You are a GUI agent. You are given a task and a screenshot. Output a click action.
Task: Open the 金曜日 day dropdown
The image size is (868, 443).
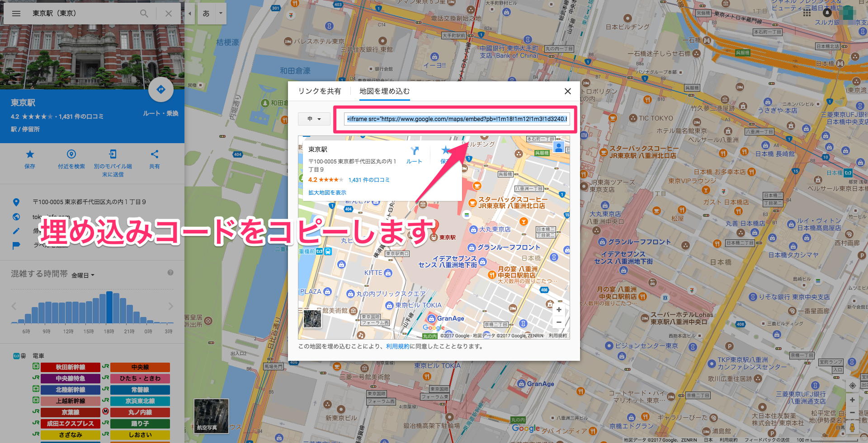[83, 275]
